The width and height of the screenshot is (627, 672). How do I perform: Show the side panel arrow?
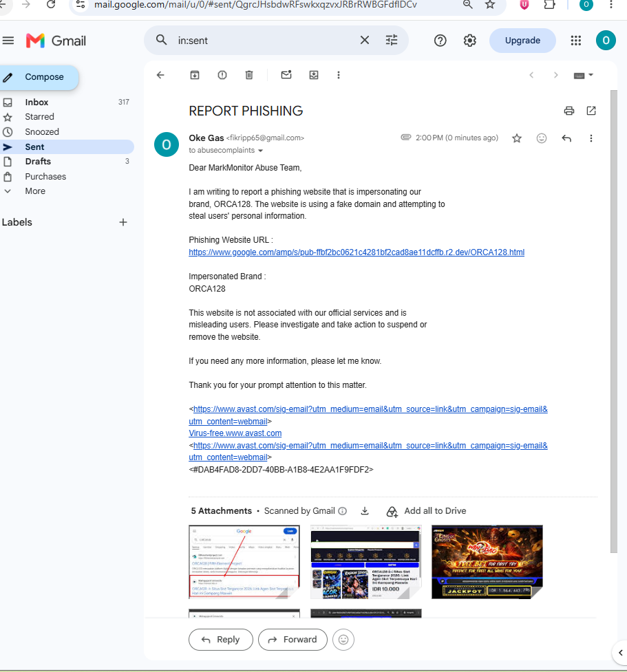click(620, 653)
